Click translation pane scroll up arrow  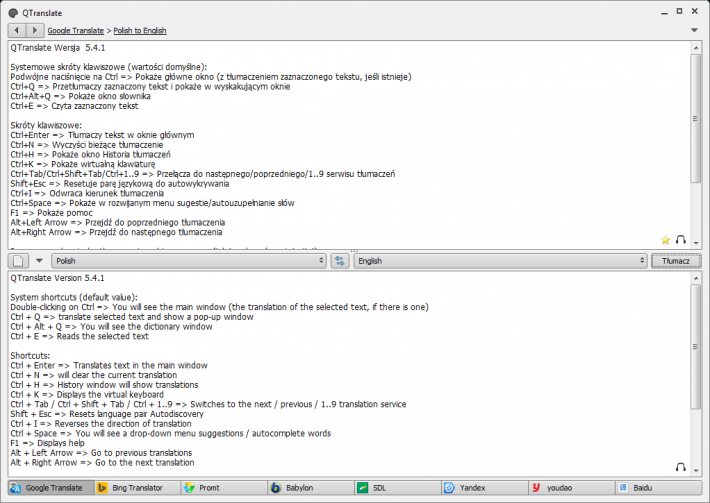pyautogui.click(x=696, y=278)
